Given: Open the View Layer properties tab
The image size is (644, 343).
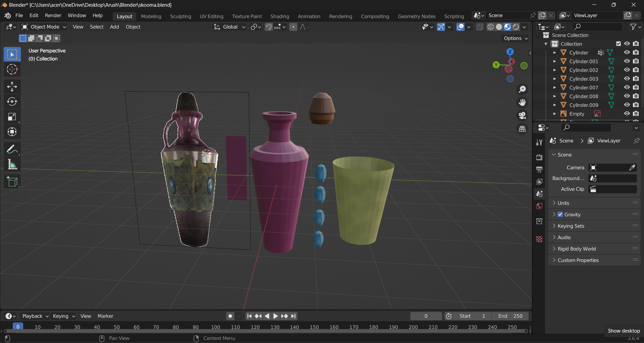Looking at the screenshot, I should pyautogui.click(x=539, y=181).
